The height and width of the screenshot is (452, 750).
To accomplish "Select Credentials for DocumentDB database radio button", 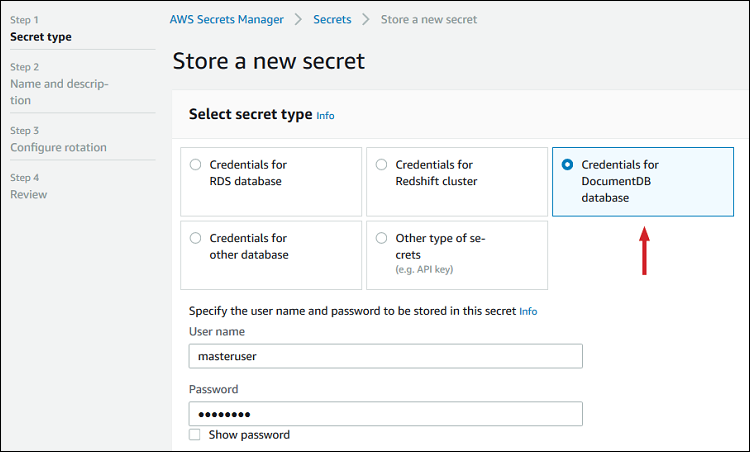I will (567, 165).
